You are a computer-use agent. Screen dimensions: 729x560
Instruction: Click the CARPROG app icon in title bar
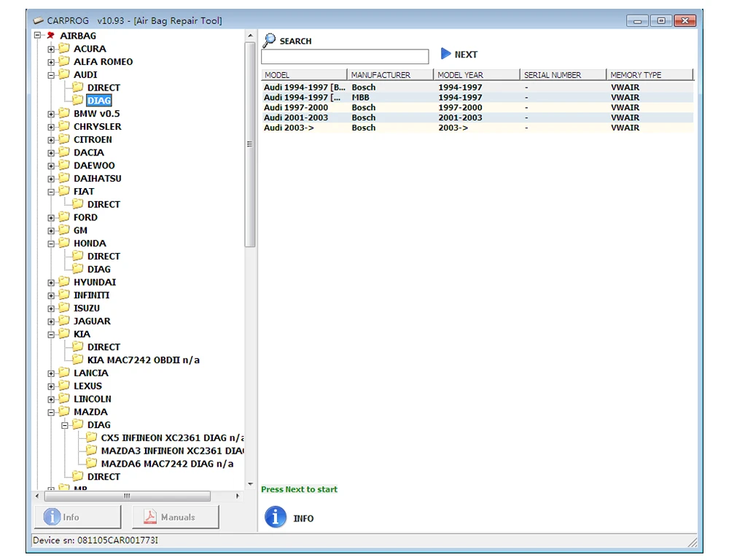point(38,20)
